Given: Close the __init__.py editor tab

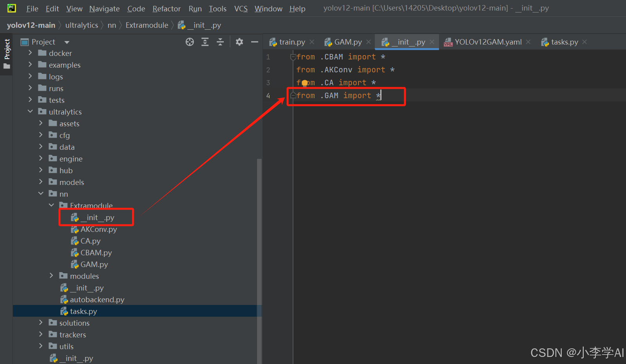Looking at the screenshot, I should [x=432, y=42].
